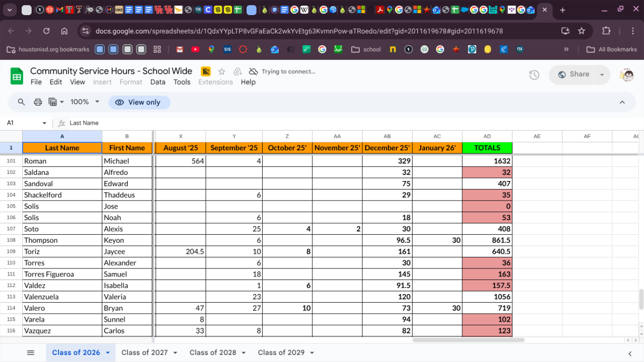Expand the Share options arrow
This screenshot has width=644, height=362.
pyautogui.click(x=602, y=75)
